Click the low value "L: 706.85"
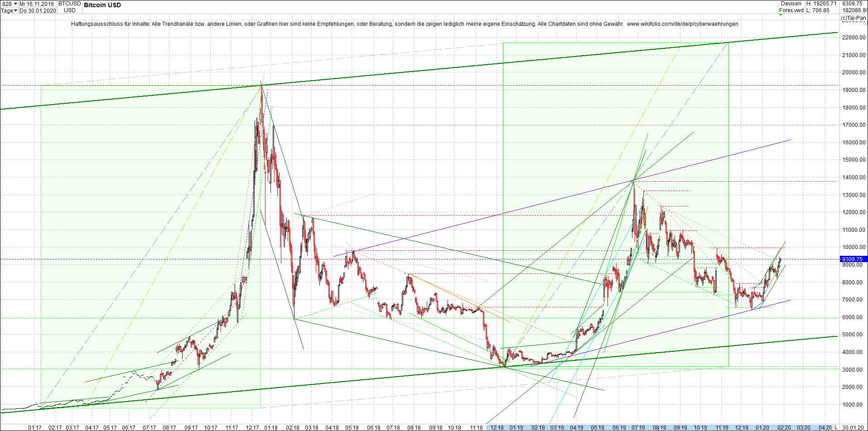 click(819, 10)
